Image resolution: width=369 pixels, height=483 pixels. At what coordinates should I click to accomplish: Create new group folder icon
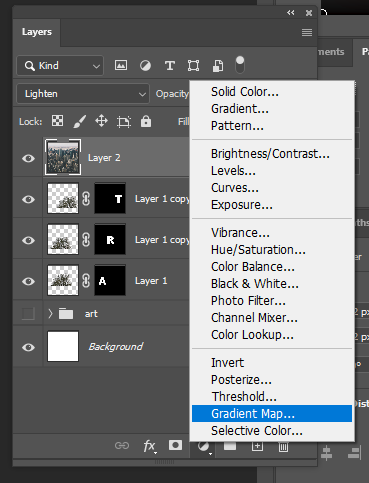click(x=230, y=446)
